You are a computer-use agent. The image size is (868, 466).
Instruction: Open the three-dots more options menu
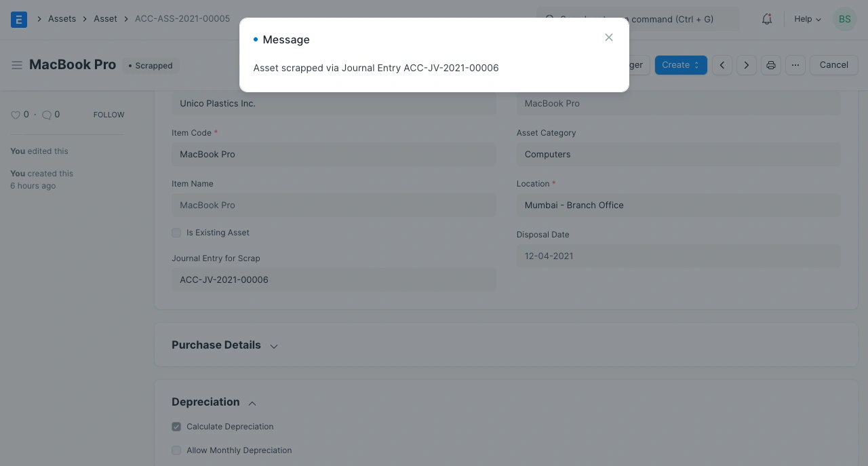pos(795,65)
